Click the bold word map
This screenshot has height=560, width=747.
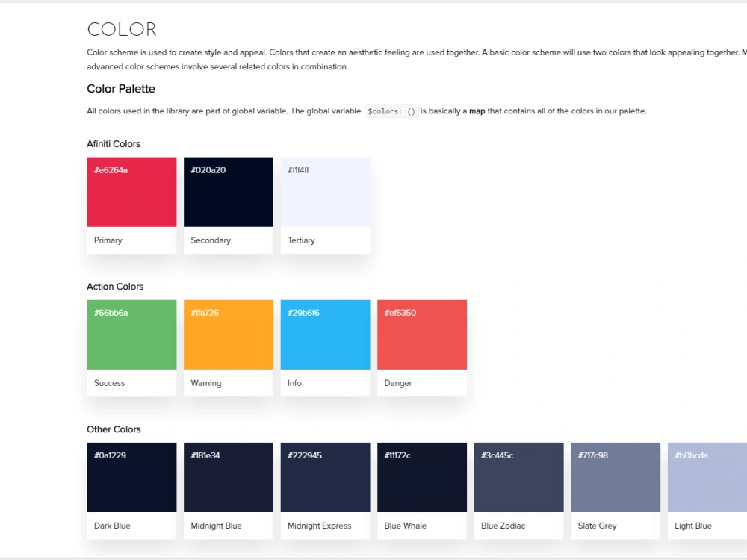pyautogui.click(x=477, y=111)
